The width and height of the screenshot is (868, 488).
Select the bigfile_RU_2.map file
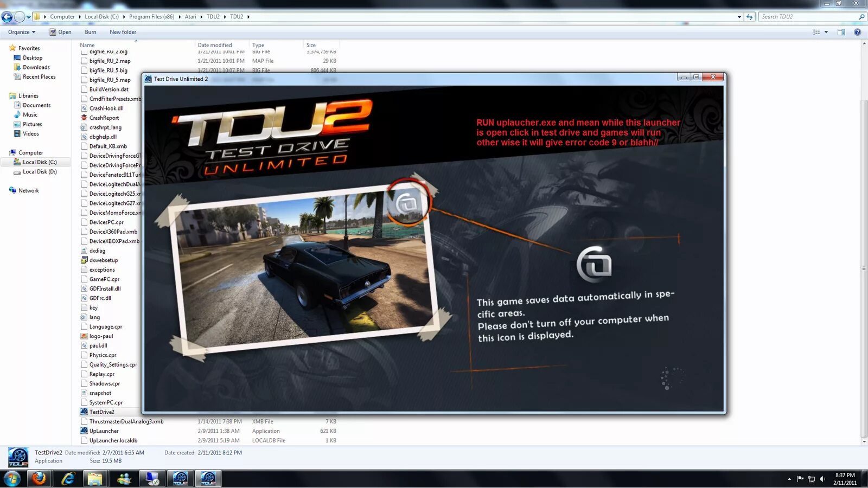[110, 61]
